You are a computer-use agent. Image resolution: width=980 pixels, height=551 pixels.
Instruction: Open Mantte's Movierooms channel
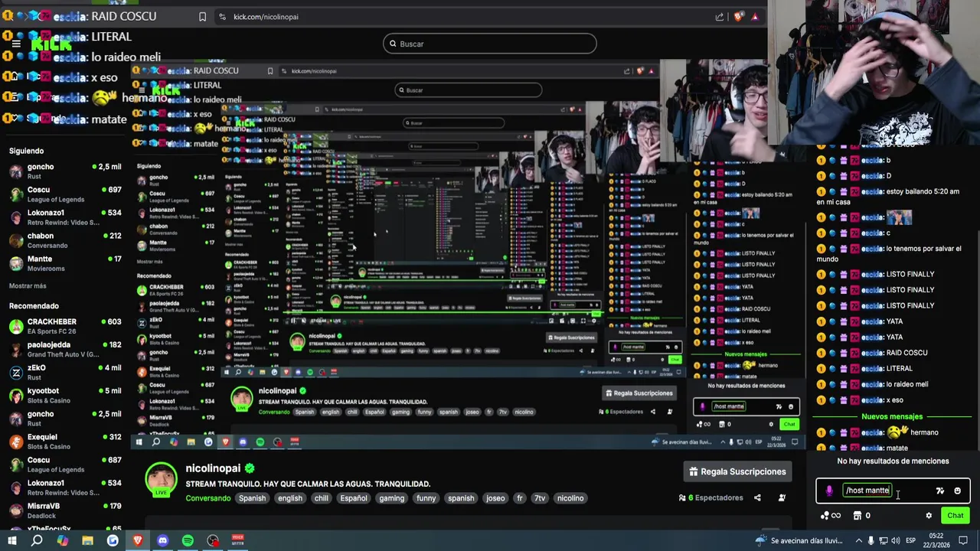[x=65, y=263]
